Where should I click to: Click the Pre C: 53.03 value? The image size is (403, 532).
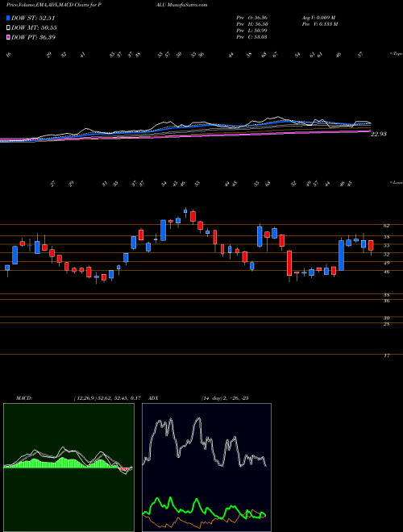[252, 37]
